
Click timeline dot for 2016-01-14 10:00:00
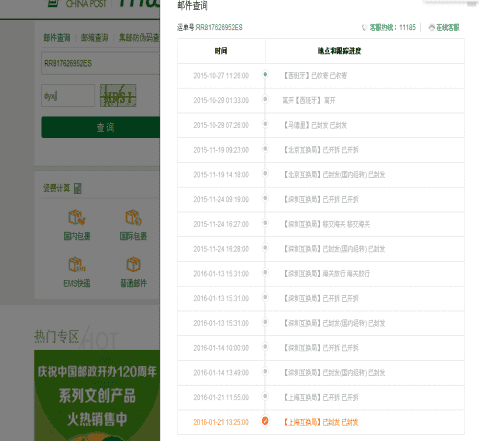click(x=265, y=347)
